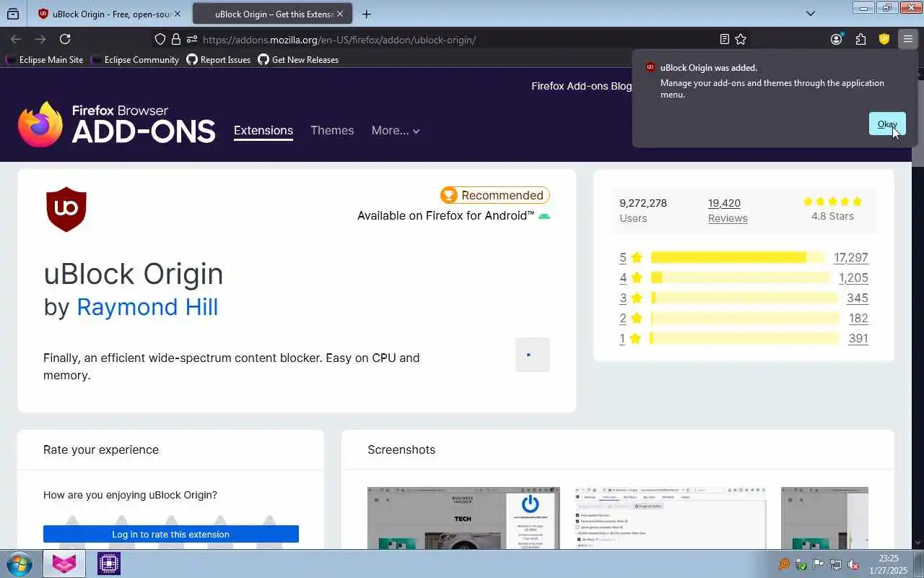Open the Windows Start button

coord(19,564)
